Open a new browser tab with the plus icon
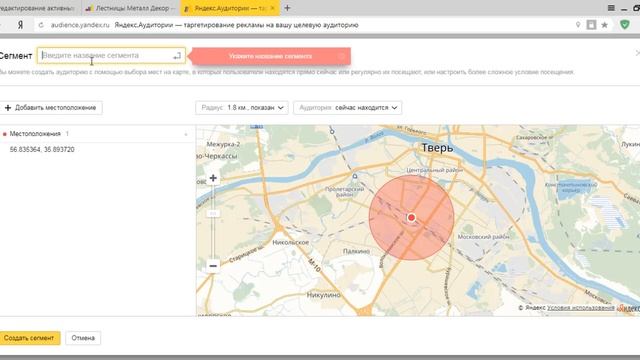640x360 pixels. [x=287, y=8]
